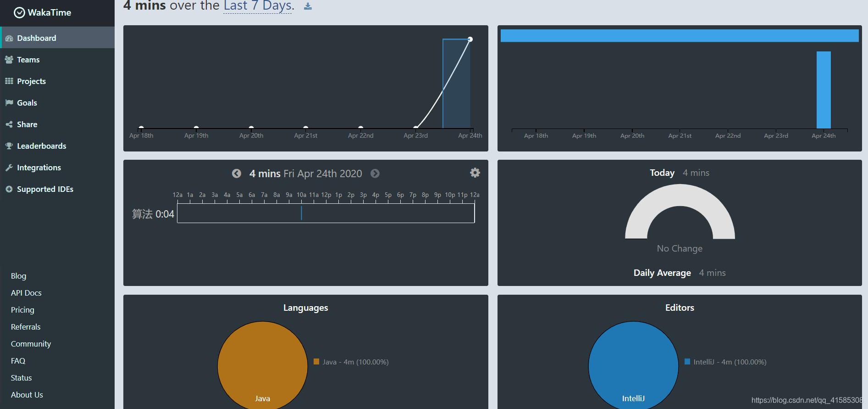This screenshot has height=409, width=868.
Task: Open Referrals link
Action: 26,327
